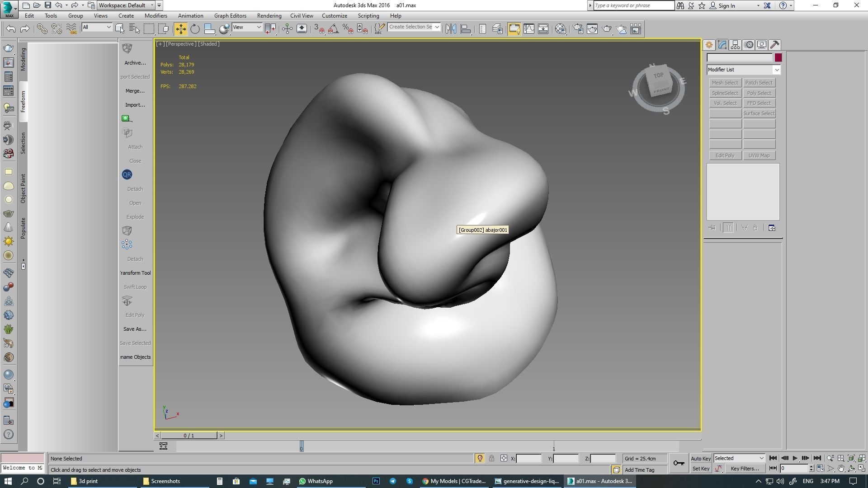Open the Curve Editor icon
This screenshot has height=488, width=868.
pos(528,29)
